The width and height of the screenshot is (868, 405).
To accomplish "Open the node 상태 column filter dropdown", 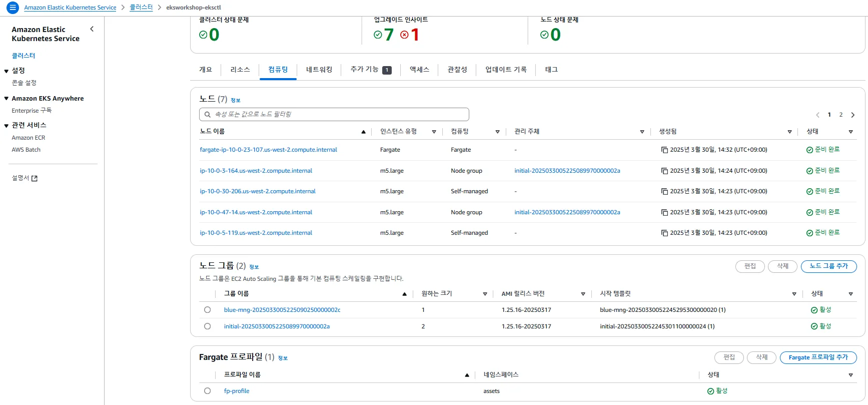I will click(850, 132).
